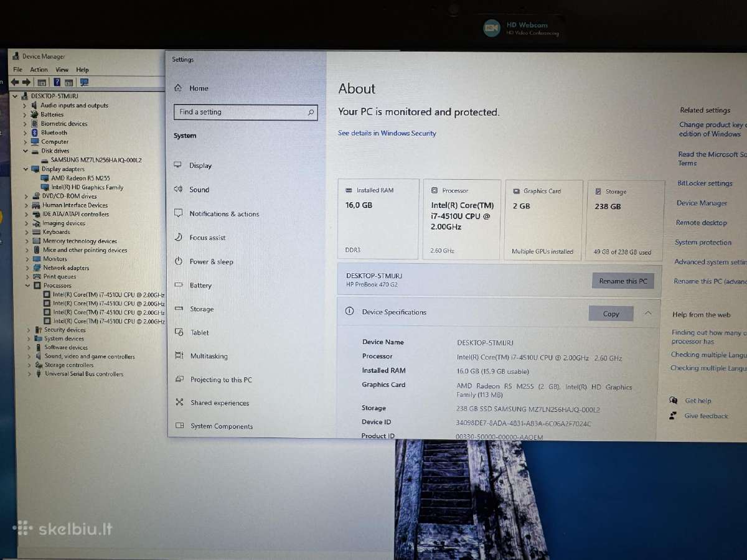The width and height of the screenshot is (747, 560).
Task: Open the Action menu in Device Manager
Action: coord(39,70)
